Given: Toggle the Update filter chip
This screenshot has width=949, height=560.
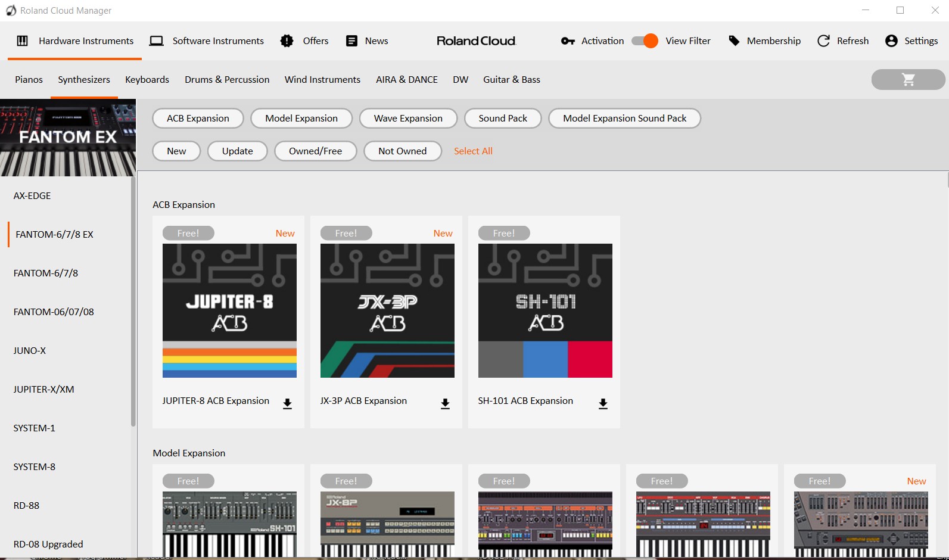Looking at the screenshot, I should tap(238, 151).
